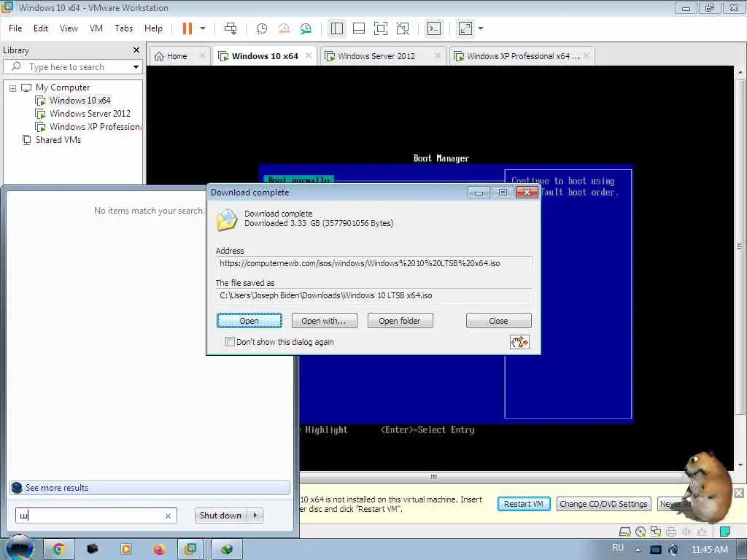Click the RU language indicator
The image size is (747, 560).
617,548
